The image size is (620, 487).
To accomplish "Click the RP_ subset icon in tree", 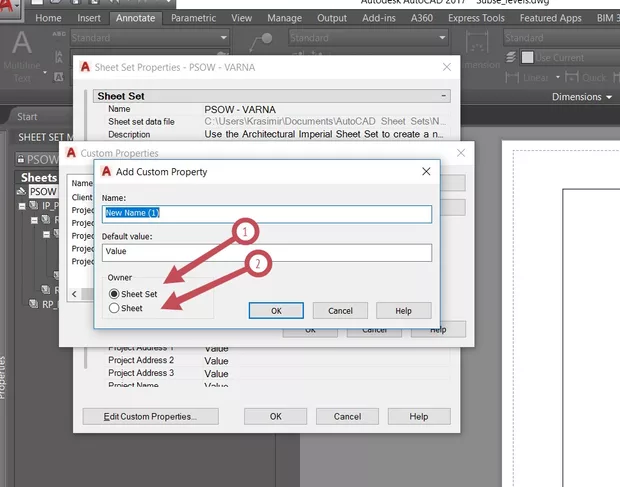I will click(x=34, y=305).
